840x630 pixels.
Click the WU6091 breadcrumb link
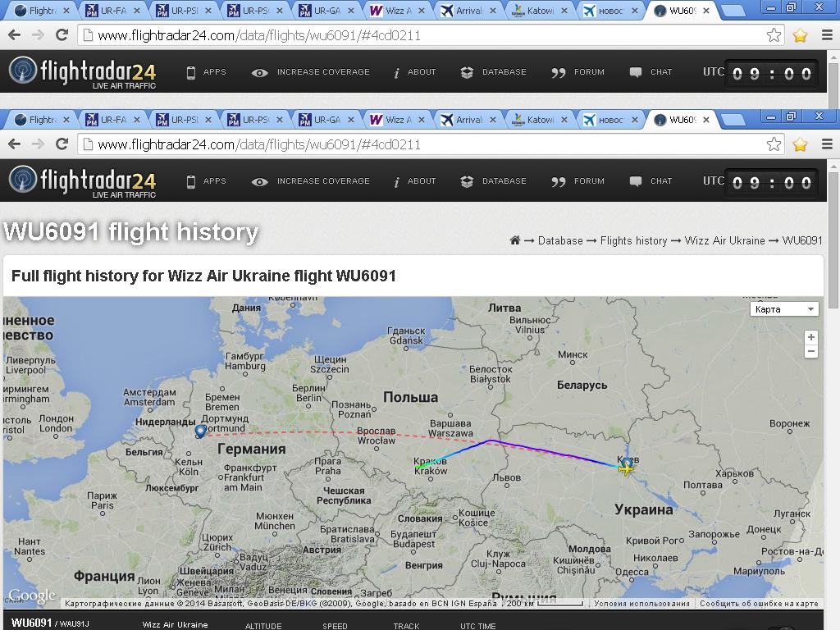pos(801,240)
